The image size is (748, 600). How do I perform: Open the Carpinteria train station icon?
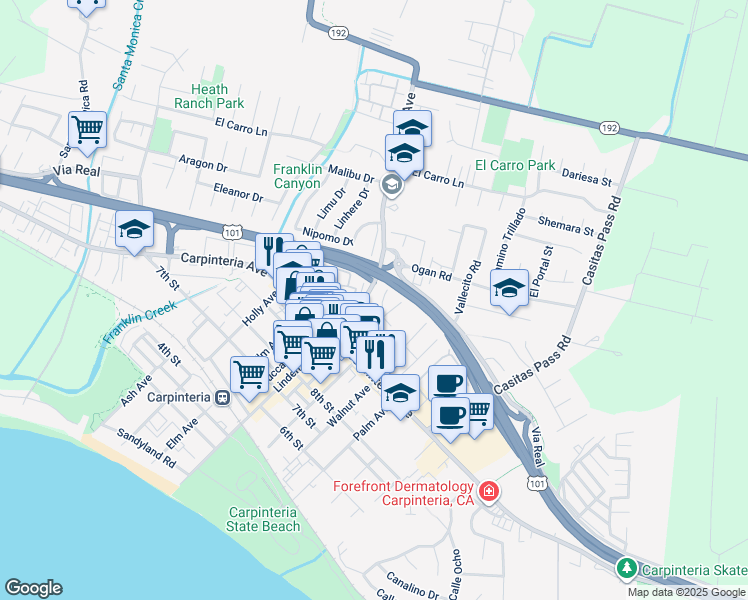point(223,397)
